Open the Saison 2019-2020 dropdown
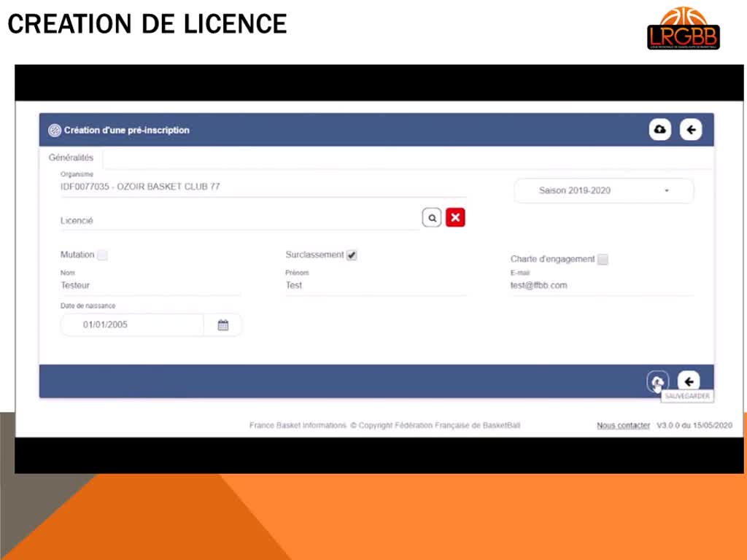747x560 pixels. click(x=603, y=190)
